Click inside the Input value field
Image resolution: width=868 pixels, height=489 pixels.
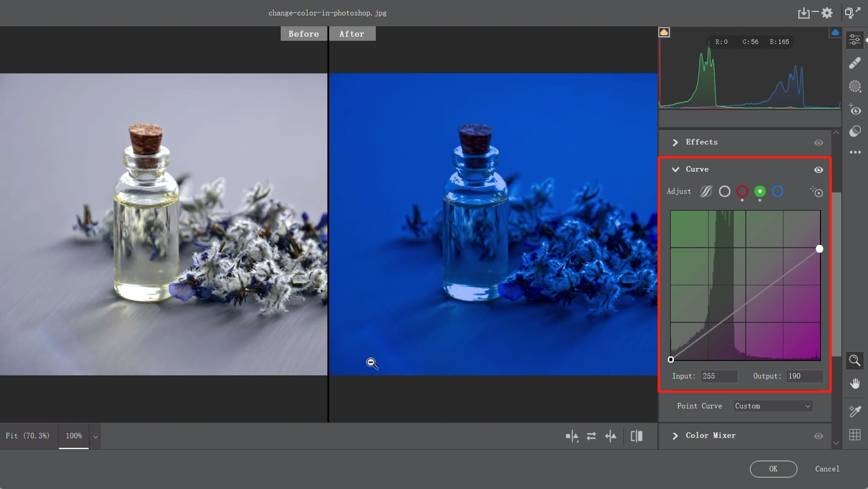719,376
